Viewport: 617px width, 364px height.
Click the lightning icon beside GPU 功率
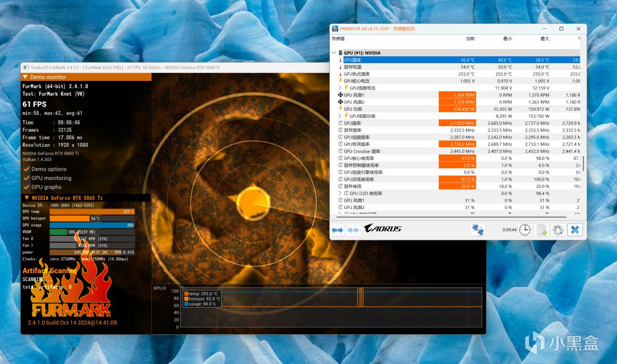click(x=340, y=109)
